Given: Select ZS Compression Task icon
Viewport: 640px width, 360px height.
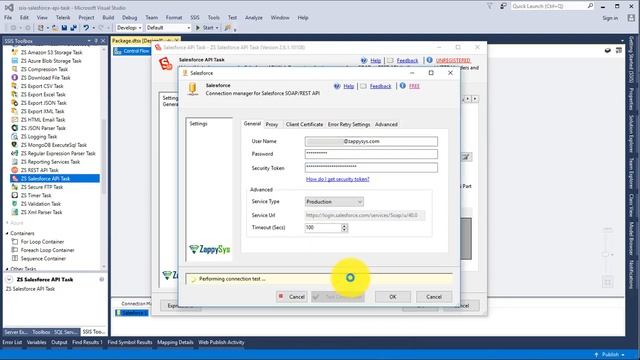Looking at the screenshot, I should pyautogui.click(x=15, y=69).
